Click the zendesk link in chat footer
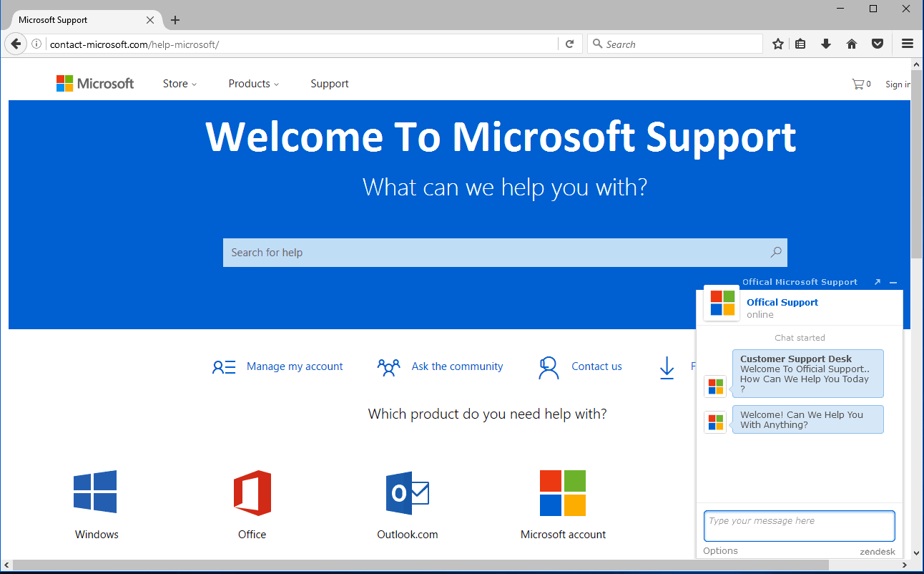The width and height of the screenshot is (924, 574). [x=878, y=552]
